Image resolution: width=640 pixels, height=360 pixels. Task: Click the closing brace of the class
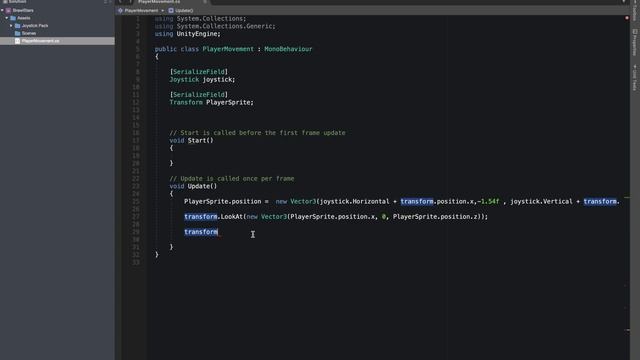157,255
